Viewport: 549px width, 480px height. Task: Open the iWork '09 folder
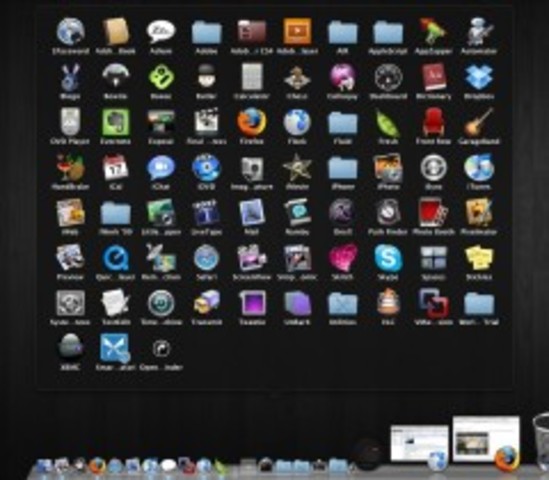click(116, 213)
